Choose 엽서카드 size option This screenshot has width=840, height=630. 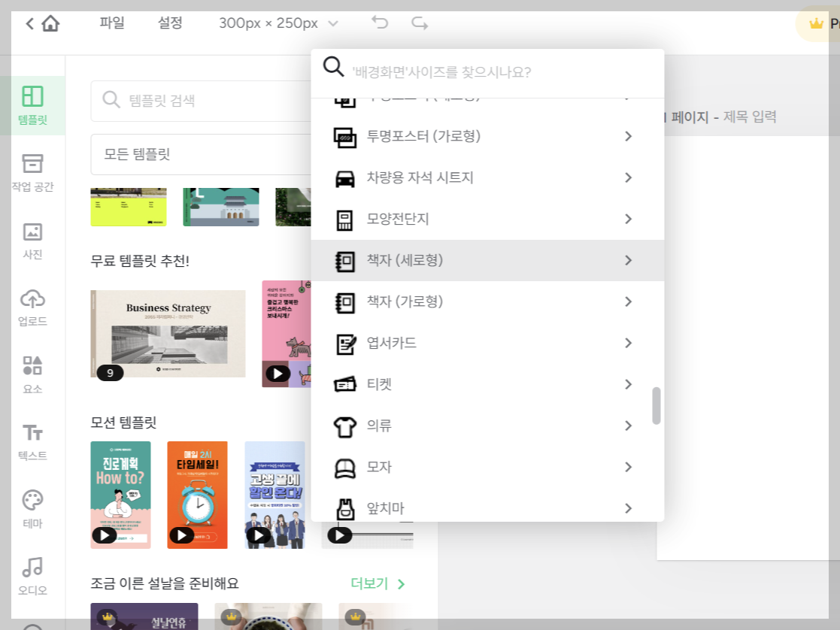[487, 343]
